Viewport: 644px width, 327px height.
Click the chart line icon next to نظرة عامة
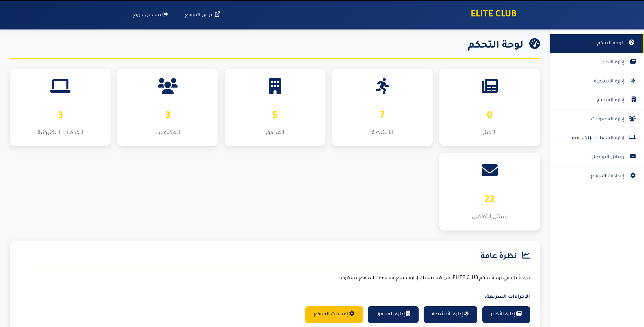pyautogui.click(x=526, y=255)
